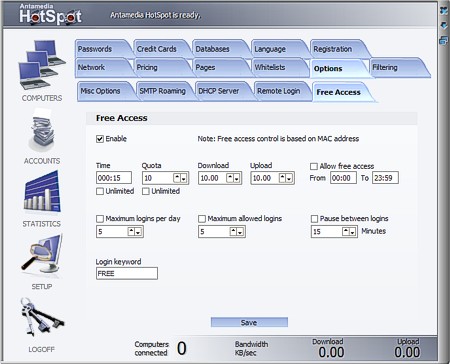The image size is (450, 364).
Task: Click the Login keyword text field
Action: [127, 273]
